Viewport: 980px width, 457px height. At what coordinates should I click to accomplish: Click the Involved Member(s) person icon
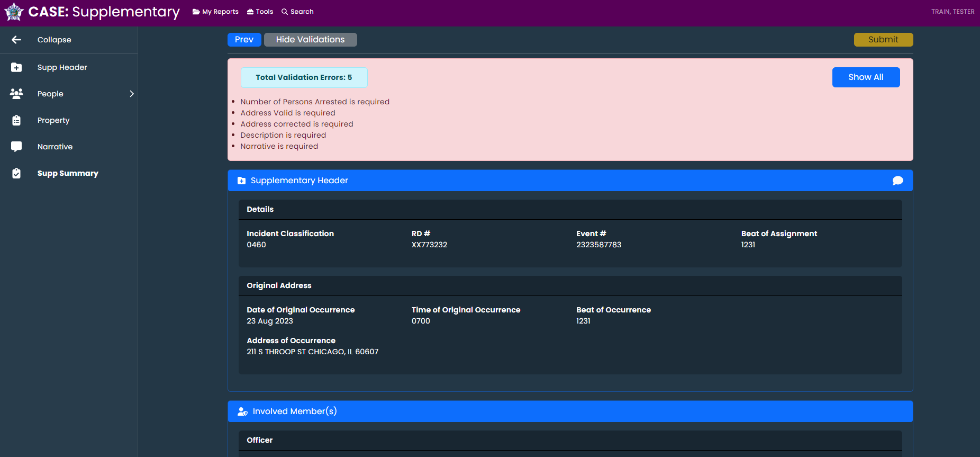242,411
